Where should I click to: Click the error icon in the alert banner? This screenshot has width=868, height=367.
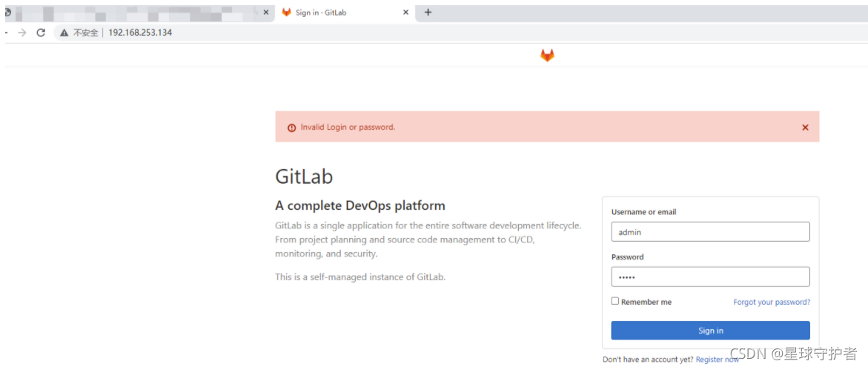click(x=292, y=128)
